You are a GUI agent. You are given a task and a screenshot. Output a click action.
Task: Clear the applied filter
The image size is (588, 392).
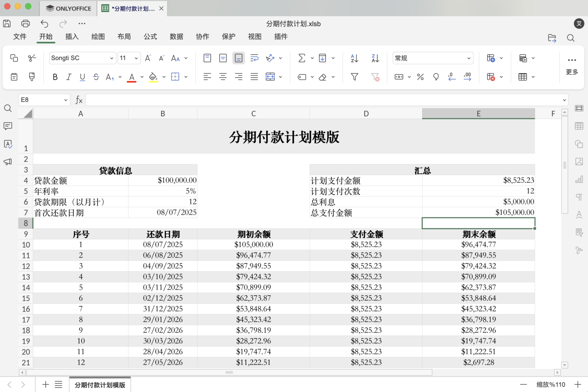(376, 77)
